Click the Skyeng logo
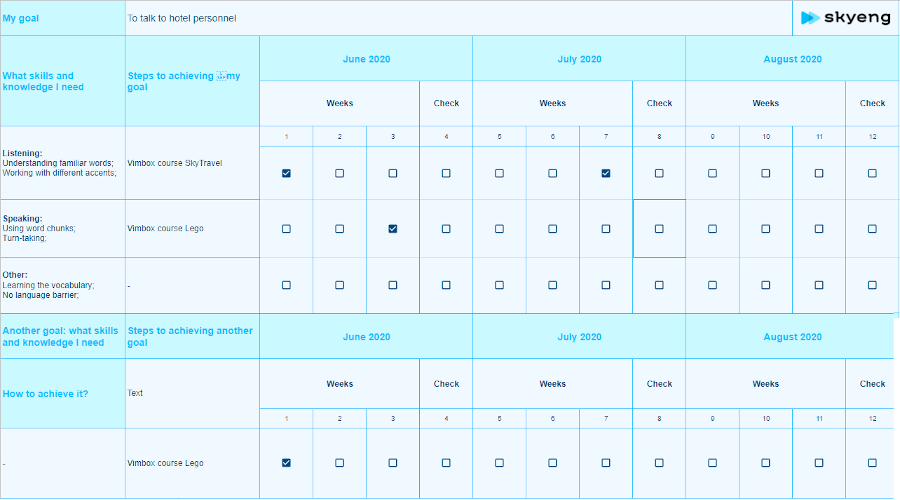Screen dimensions: 900x500 [845, 18]
